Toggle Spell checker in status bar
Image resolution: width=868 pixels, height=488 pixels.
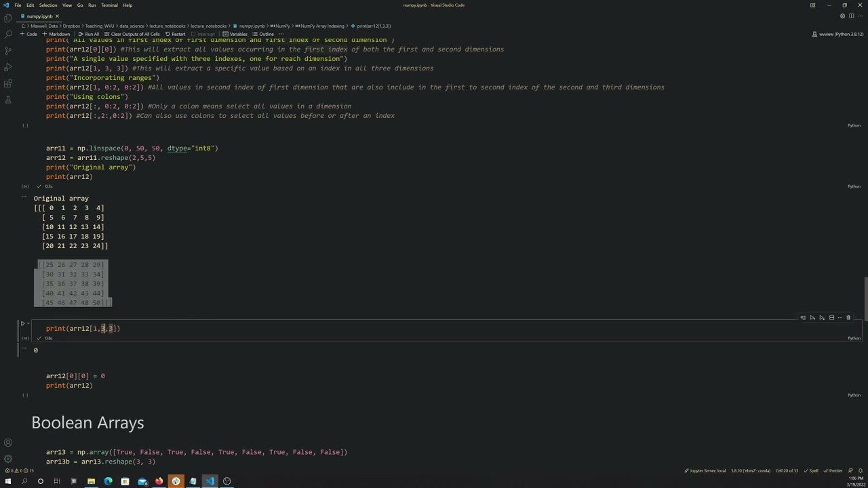812,470
